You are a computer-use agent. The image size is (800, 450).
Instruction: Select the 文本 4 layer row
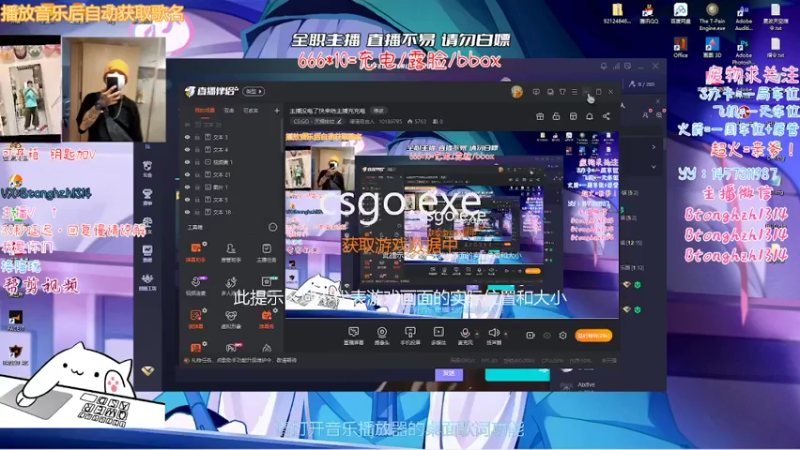232,149
